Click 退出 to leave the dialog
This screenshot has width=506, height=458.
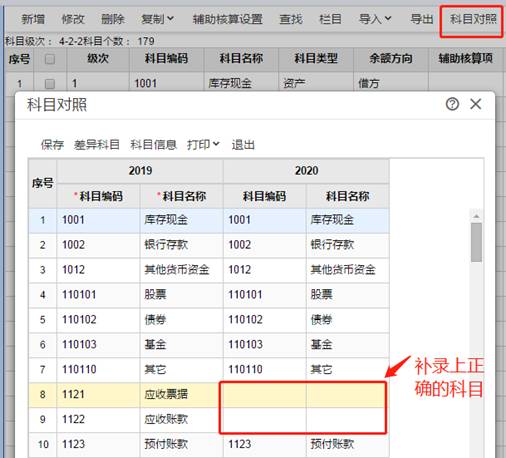coord(243,145)
